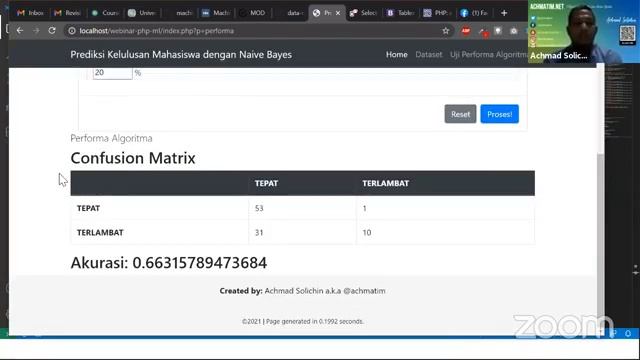Click the TERLAMBAT row label
Viewport: 640px width, 360px height.
[x=100, y=233]
